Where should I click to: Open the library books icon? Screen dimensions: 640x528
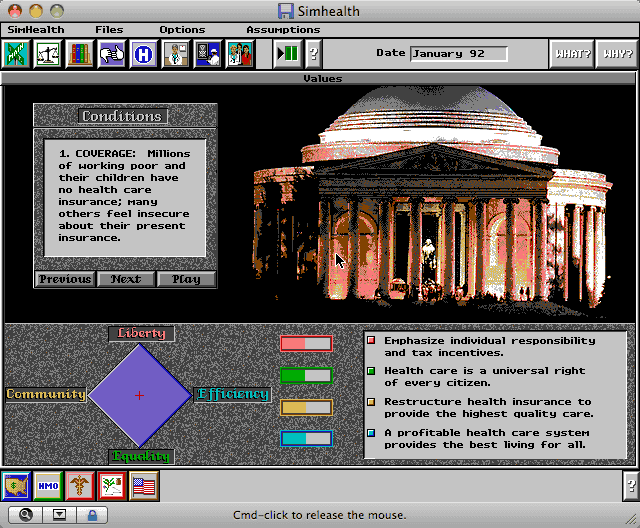[80, 54]
